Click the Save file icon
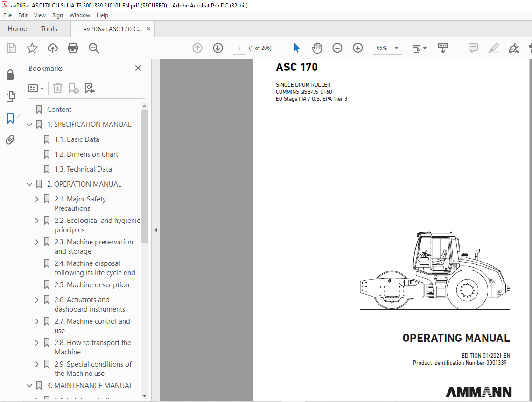This screenshot has height=402, width=532. click(x=12, y=48)
